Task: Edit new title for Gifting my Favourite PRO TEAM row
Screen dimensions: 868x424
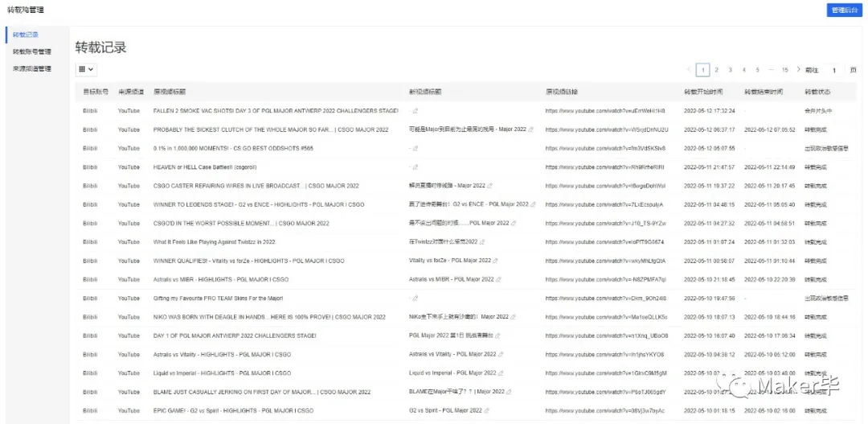Action: pyautogui.click(x=416, y=298)
